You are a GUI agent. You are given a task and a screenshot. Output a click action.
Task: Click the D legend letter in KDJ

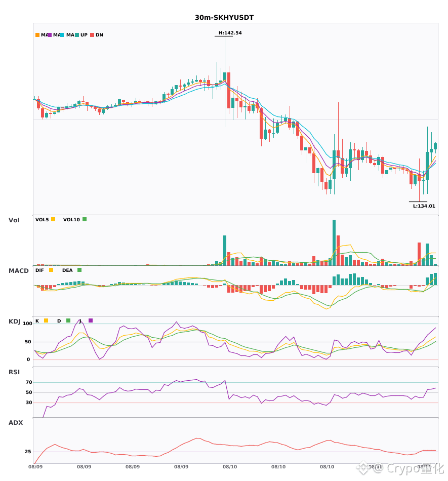click(x=59, y=321)
